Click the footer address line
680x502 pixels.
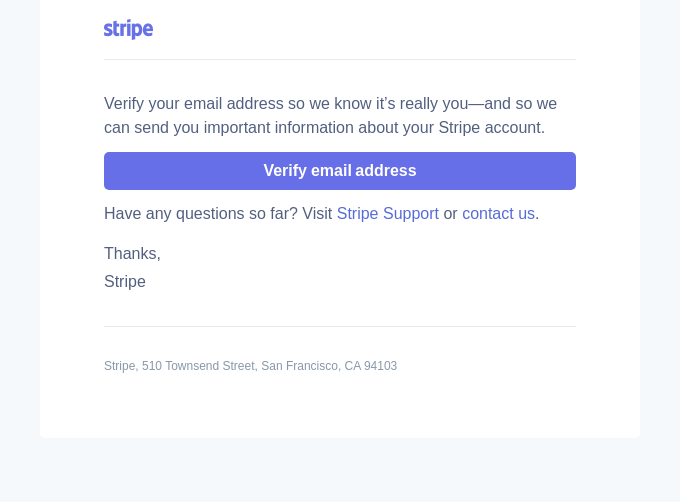250,366
